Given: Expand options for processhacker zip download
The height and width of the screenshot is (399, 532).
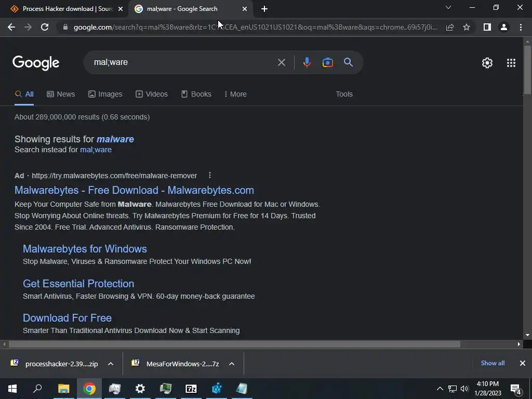Looking at the screenshot, I should [111, 364].
